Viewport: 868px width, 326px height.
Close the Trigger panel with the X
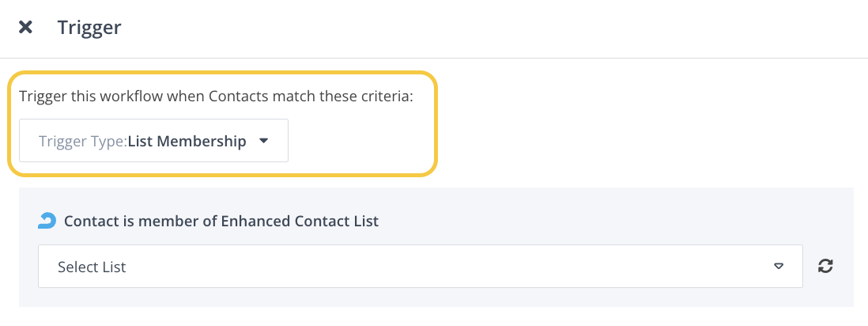(25, 28)
